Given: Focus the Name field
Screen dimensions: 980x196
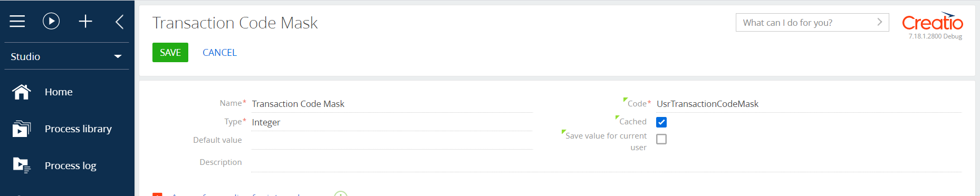Looking at the screenshot, I should (x=392, y=104).
